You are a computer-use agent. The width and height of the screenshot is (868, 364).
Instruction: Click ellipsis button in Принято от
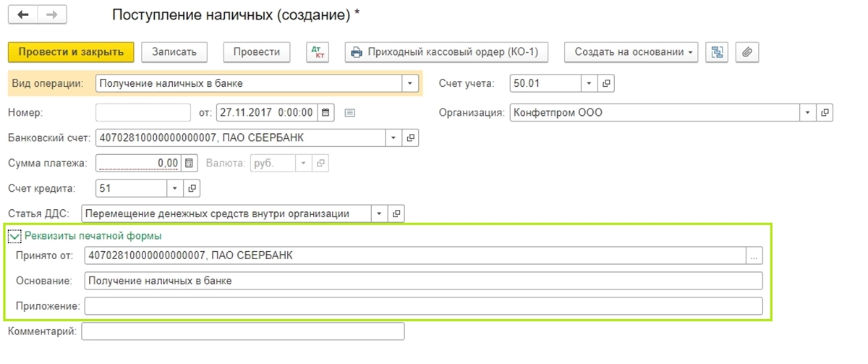click(x=754, y=255)
